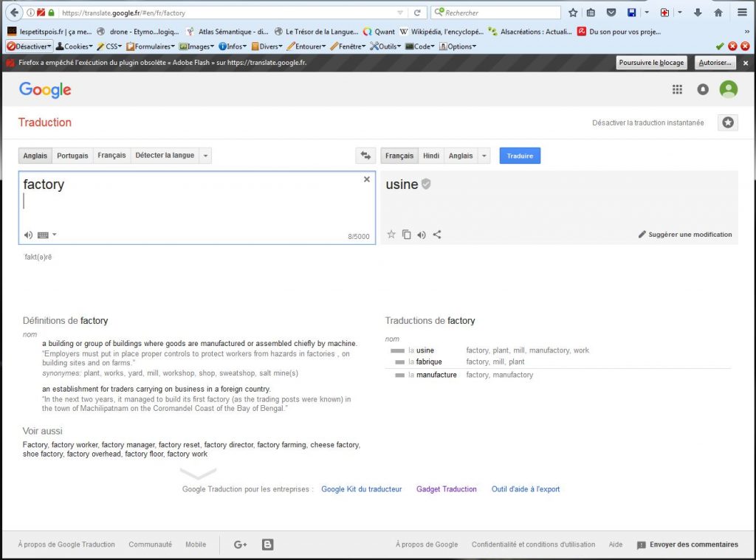Open the phrasebook star button

pos(727,122)
